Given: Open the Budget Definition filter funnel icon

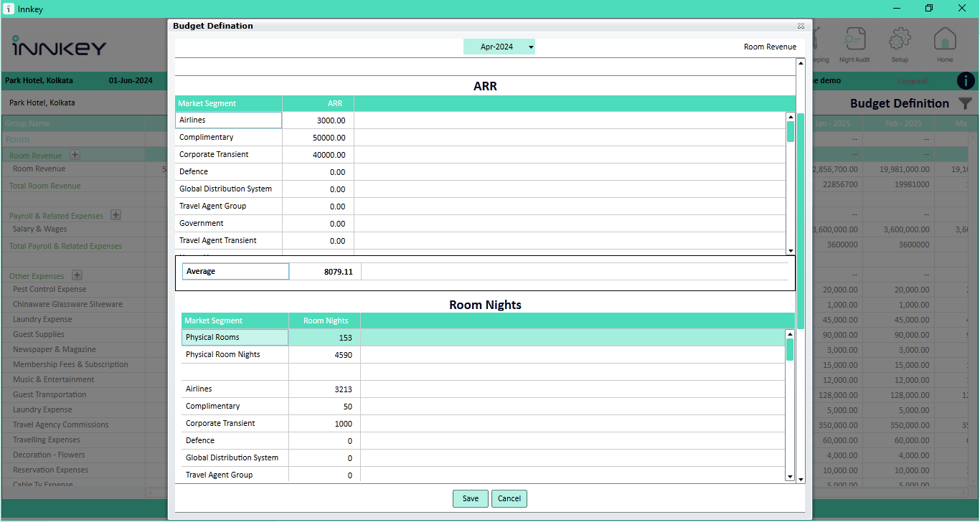Looking at the screenshot, I should (x=966, y=104).
